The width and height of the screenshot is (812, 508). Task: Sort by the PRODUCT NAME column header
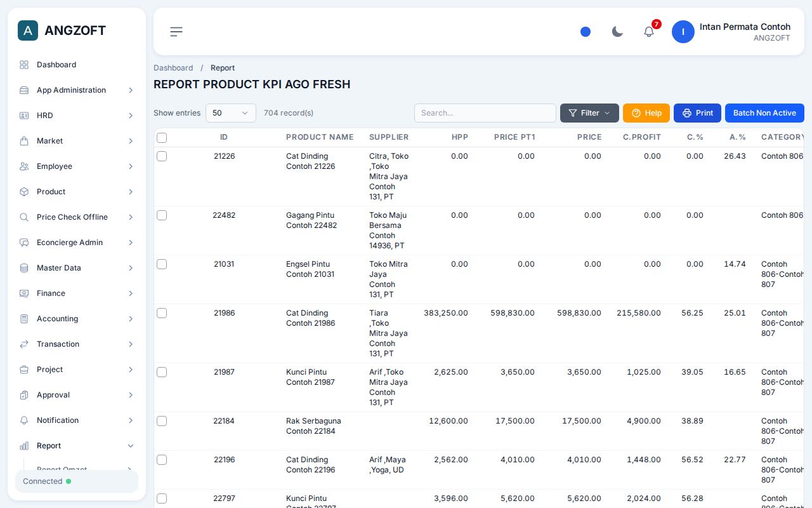[x=320, y=137]
